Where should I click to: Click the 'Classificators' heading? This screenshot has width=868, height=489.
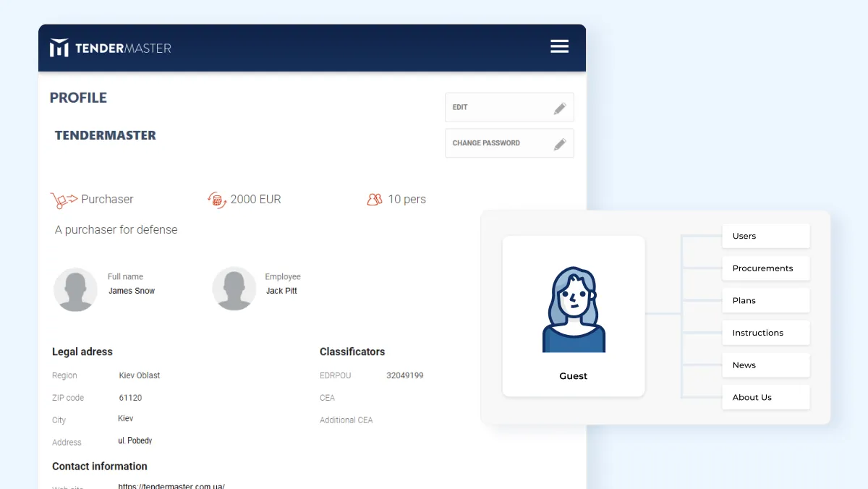click(352, 352)
